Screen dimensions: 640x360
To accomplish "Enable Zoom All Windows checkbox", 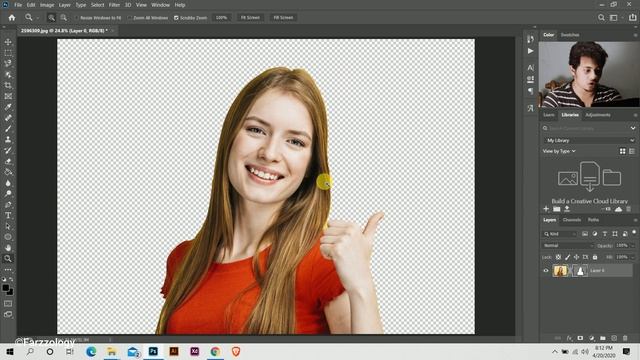I will coord(129,18).
